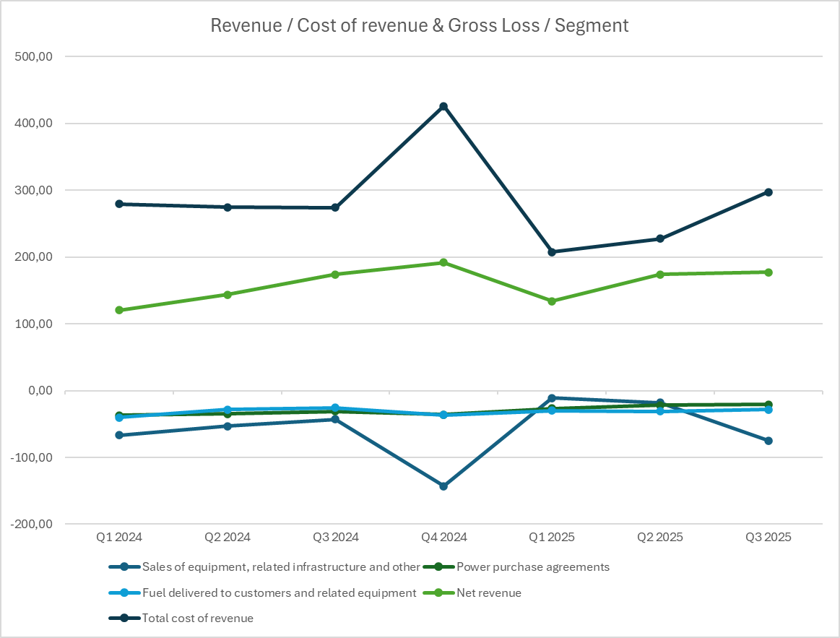Select the Net revenue Q4 2024 data point
The width and height of the screenshot is (840, 638).
click(443, 262)
